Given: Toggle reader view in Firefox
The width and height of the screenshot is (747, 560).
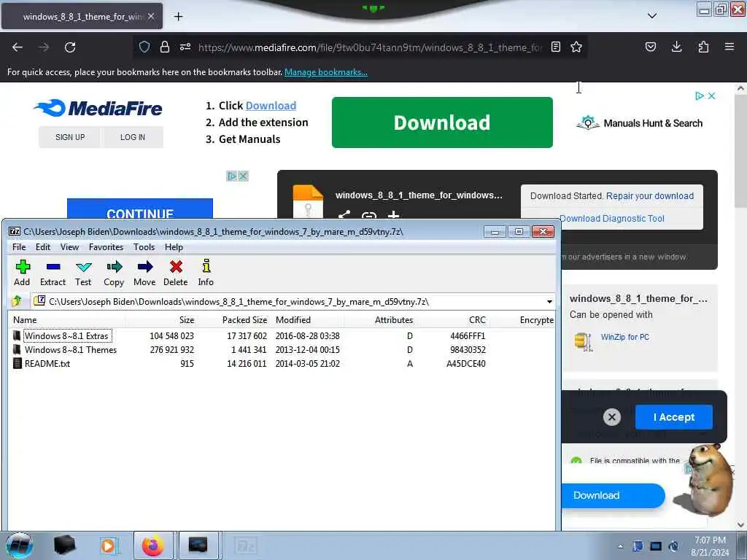Looking at the screenshot, I should pyautogui.click(x=555, y=47).
